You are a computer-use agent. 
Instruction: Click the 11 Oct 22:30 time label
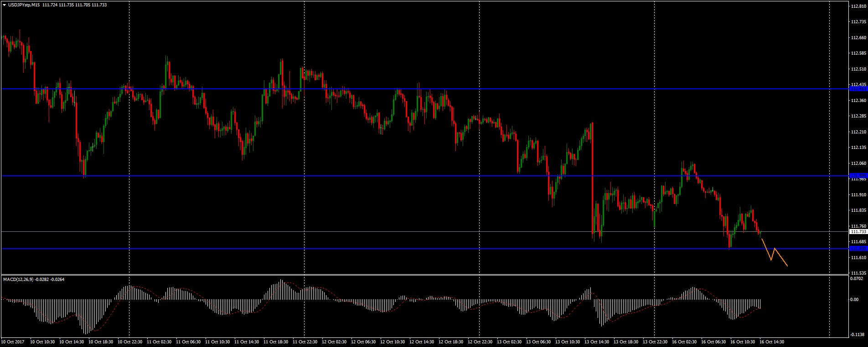pyautogui.click(x=305, y=342)
